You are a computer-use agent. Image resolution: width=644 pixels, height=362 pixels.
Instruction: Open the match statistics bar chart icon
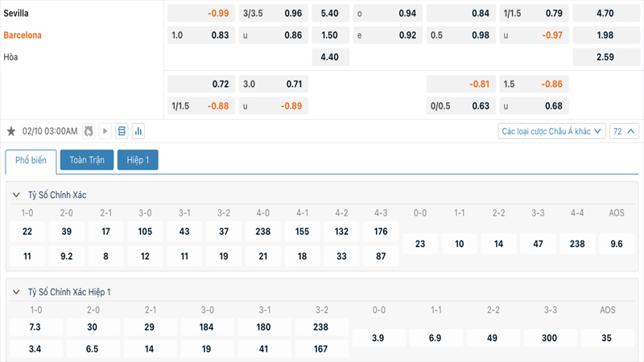pos(138,131)
